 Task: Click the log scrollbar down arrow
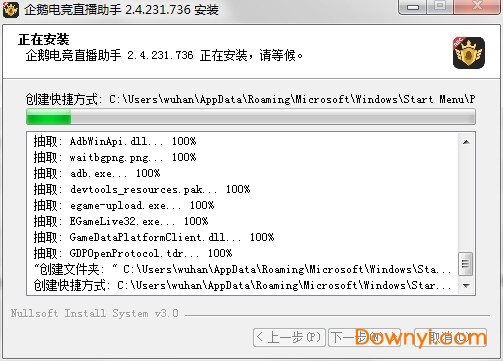466,286
